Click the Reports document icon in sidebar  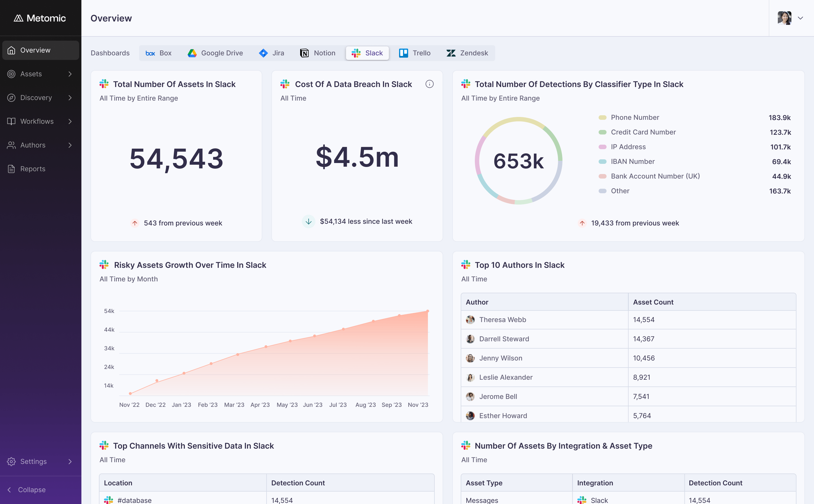click(11, 169)
